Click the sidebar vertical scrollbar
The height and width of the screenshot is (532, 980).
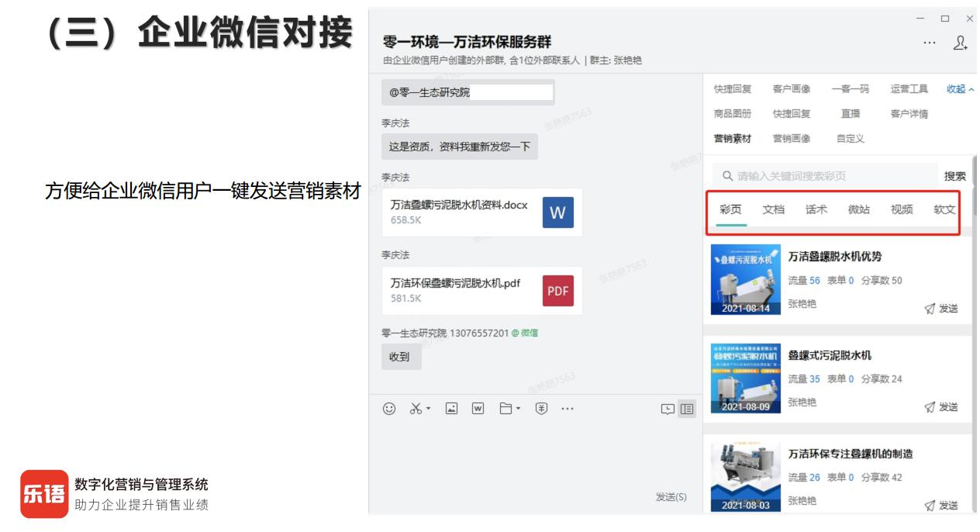[x=974, y=186]
